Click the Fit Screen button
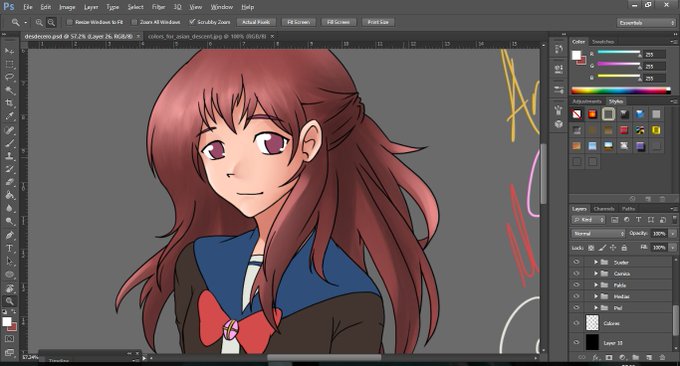The image size is (680, 366). (298, 22)
